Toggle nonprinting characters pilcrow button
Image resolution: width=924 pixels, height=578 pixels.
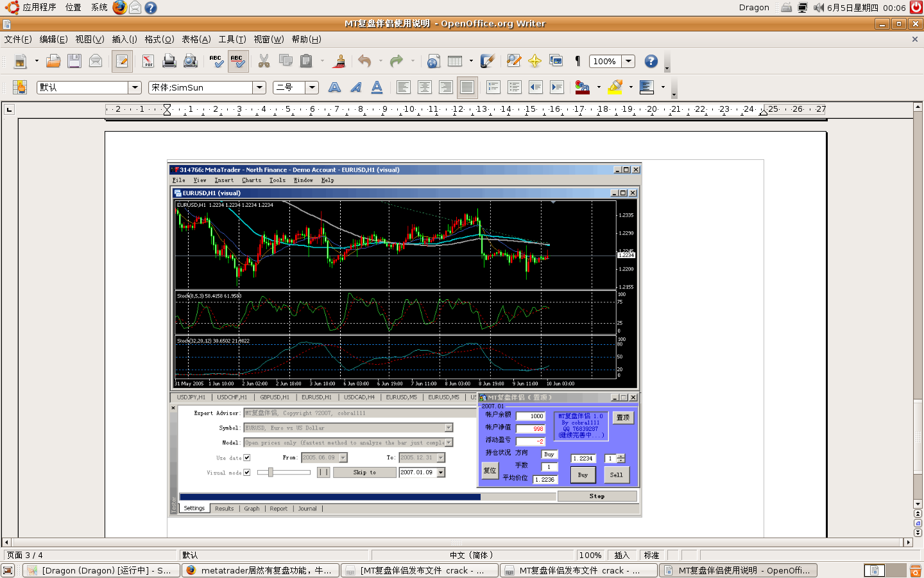coord(577,61)
